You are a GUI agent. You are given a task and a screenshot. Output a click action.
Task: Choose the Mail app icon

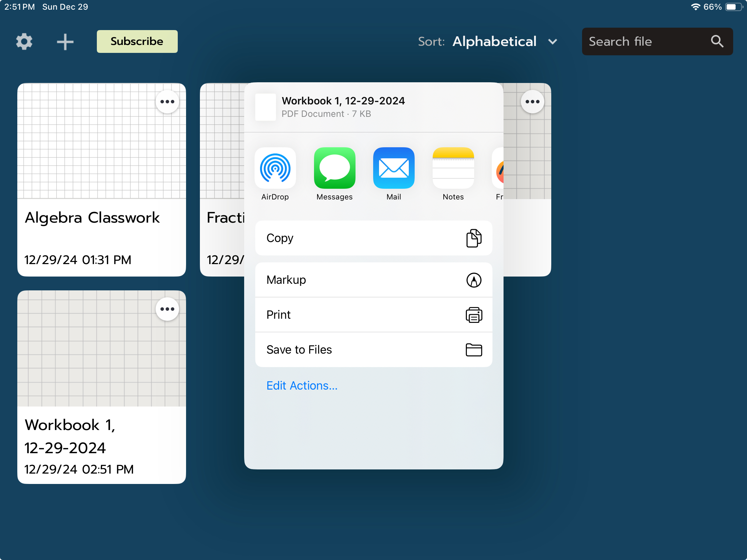pos(394,168)
